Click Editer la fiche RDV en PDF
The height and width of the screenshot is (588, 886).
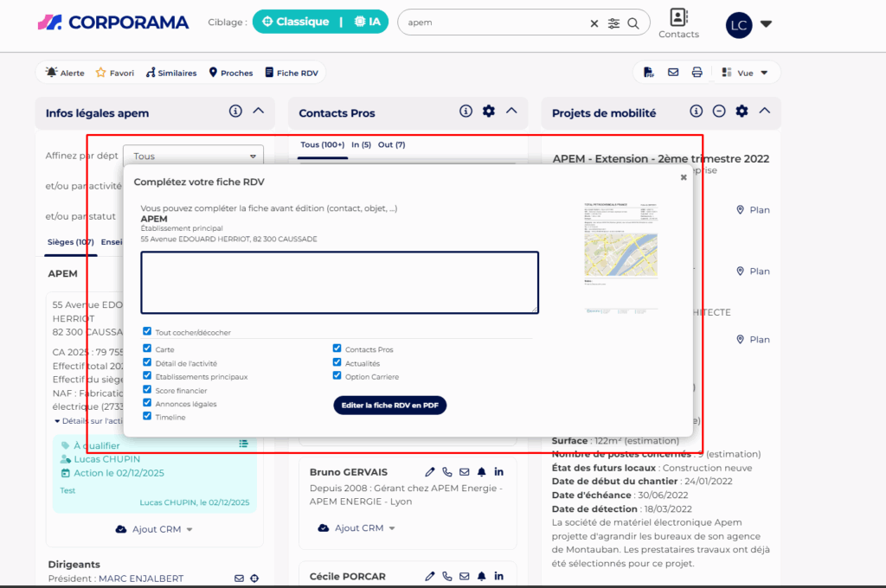[389, 406]
